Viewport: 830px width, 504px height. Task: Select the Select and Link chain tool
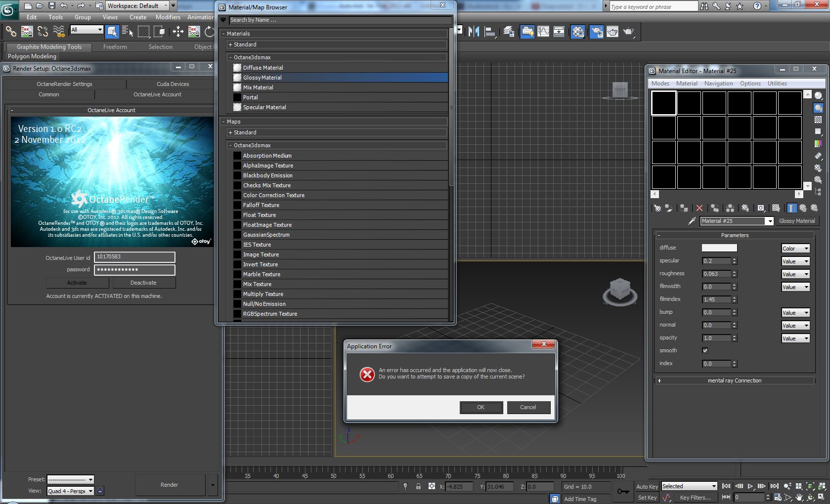click(x=11, y=32)
